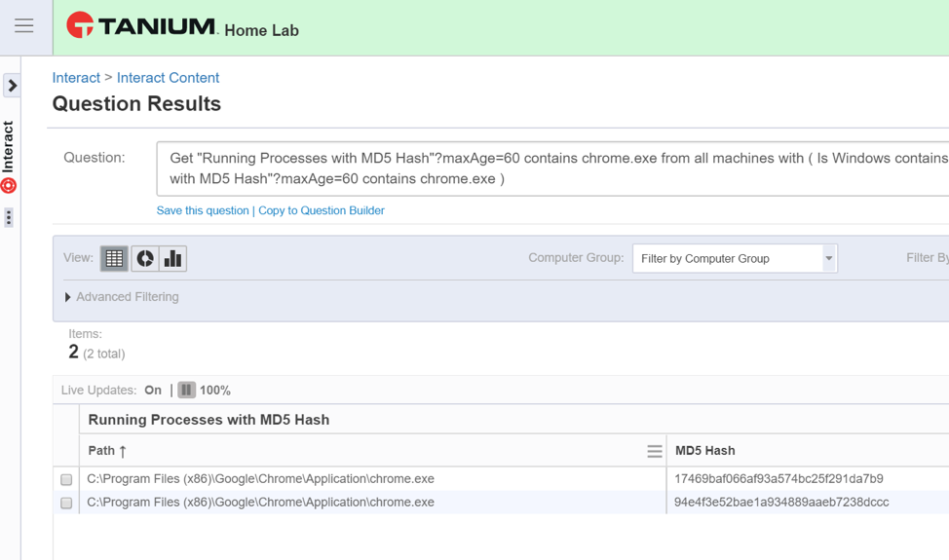Viewport: 949px width, 560px height.
Task: Click the red Interact module icon
Action: [9, 185]
